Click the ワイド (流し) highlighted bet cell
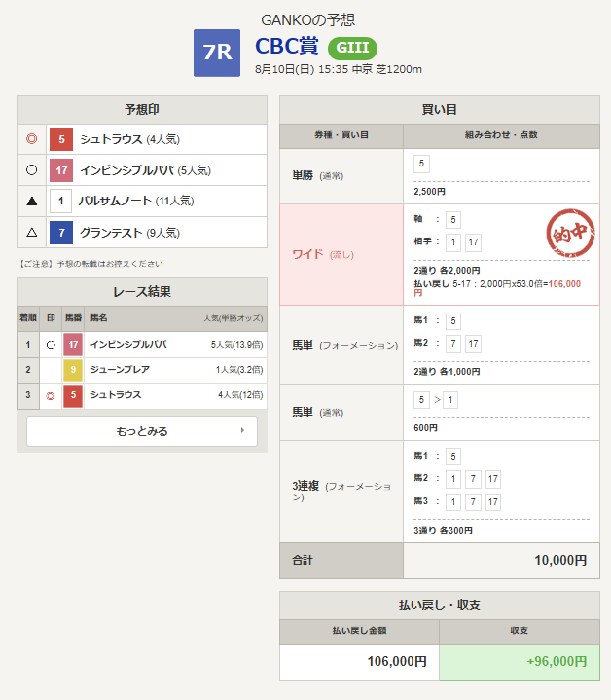 pos(341,255)
